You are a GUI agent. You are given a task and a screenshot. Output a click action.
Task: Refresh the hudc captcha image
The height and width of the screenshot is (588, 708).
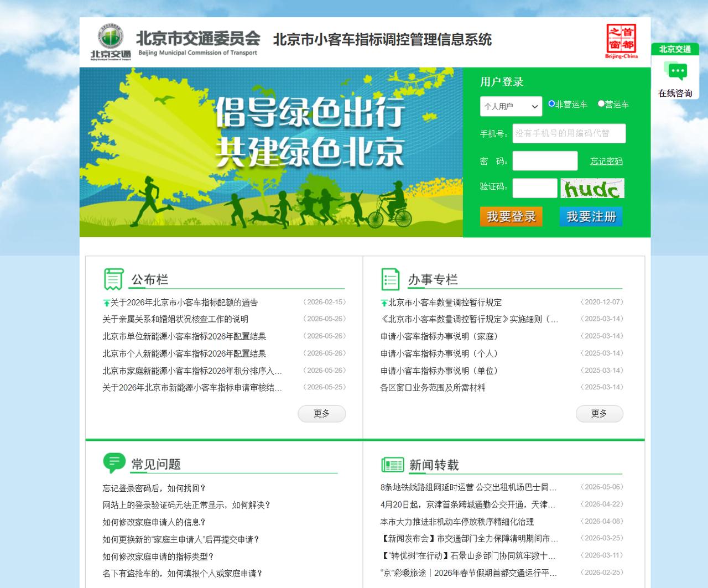[x=592, y=188]
